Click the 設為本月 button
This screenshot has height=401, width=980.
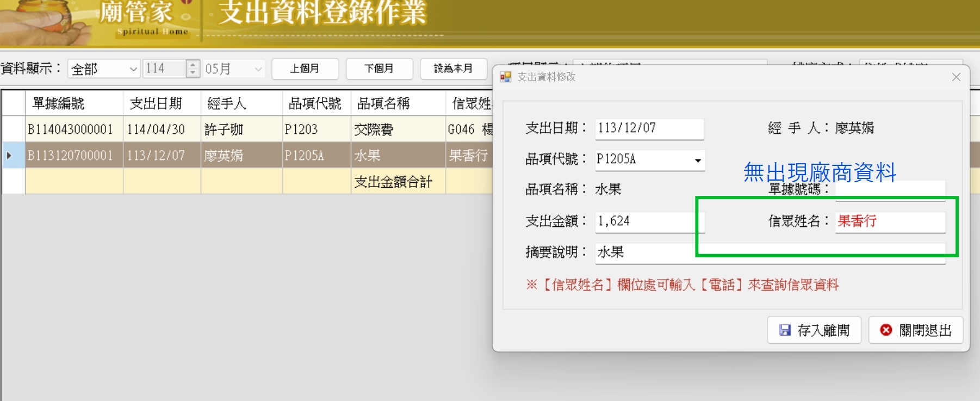453,69
